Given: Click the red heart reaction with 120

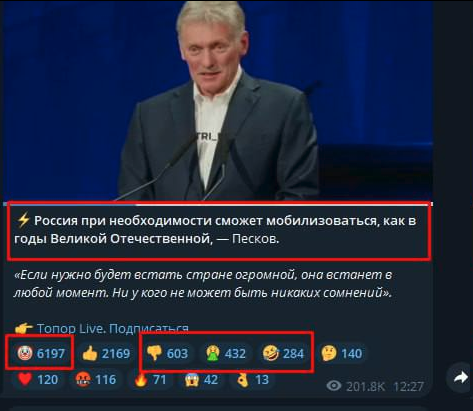Looking at the screenshot, I should point(38,379).
